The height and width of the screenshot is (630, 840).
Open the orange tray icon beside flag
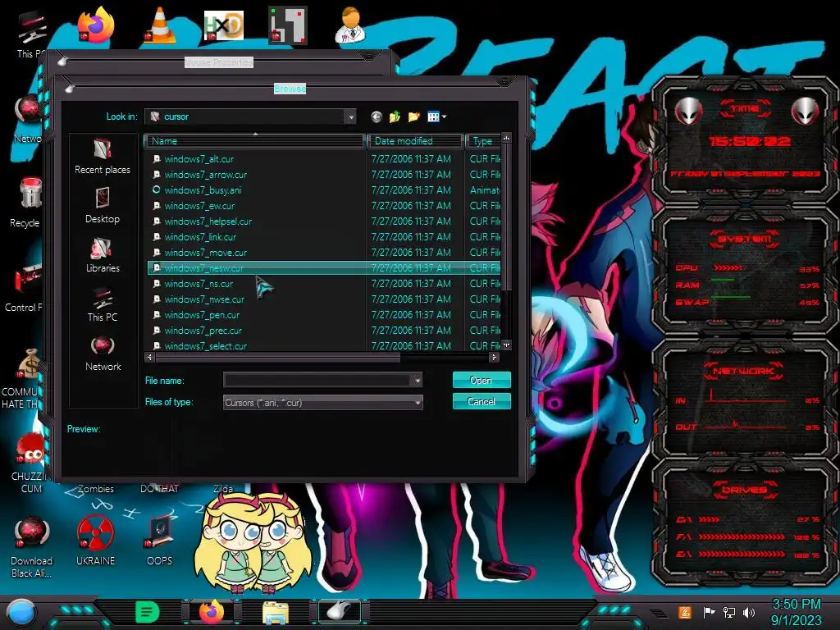coord(685,612)
